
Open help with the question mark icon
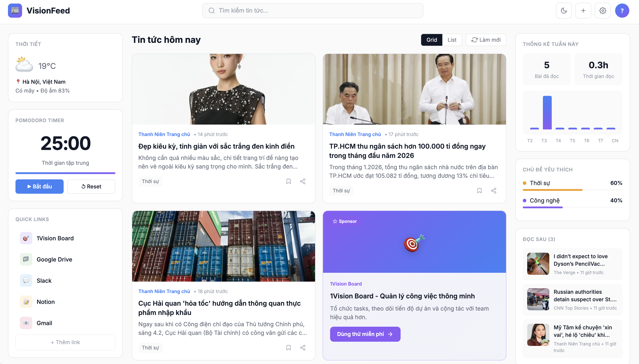622,11
